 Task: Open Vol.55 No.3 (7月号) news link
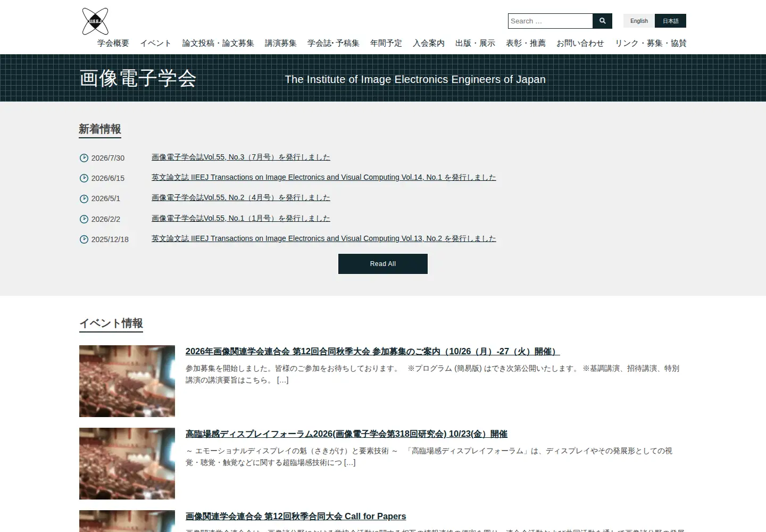pyautogui.click(x=241, y=157)
